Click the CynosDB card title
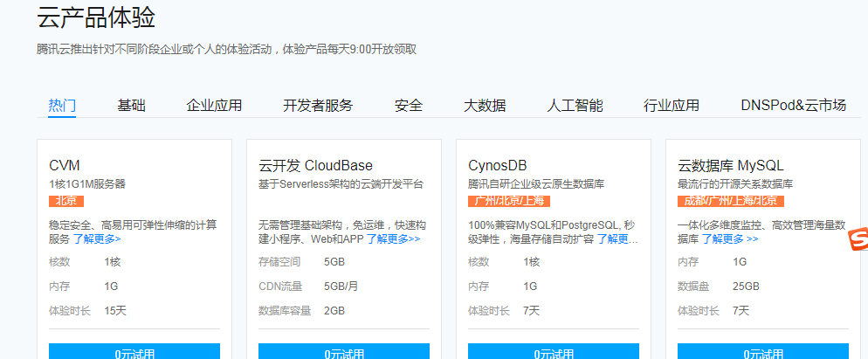Screen dimensions: 868x359 click(497, 166)
